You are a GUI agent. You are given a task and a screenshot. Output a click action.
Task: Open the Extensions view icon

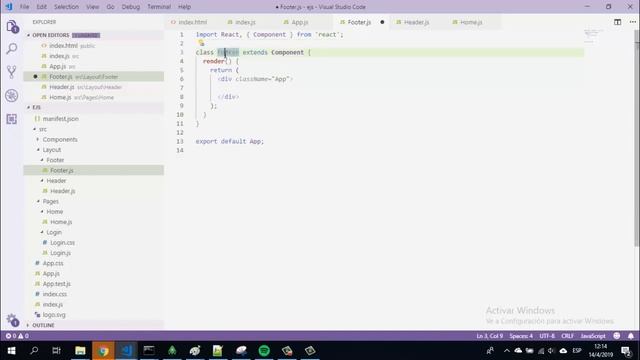coord(12,119)
